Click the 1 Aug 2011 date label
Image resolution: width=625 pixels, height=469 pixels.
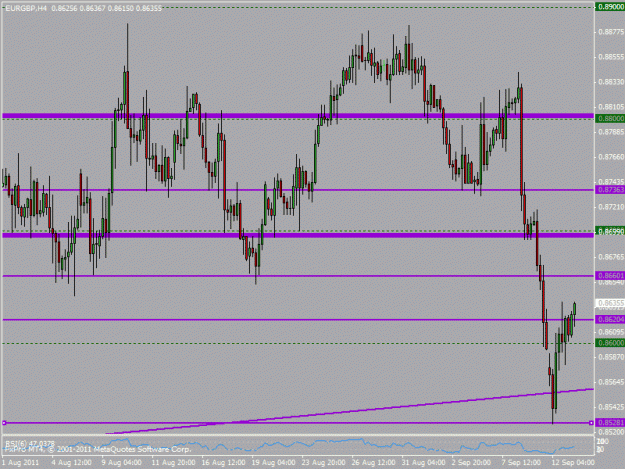[21, 463]
